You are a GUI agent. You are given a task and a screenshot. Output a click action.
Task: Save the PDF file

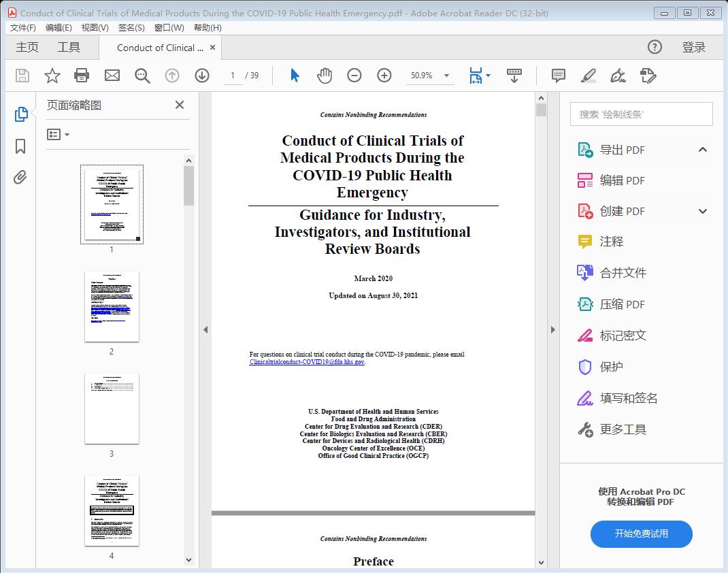21,76
